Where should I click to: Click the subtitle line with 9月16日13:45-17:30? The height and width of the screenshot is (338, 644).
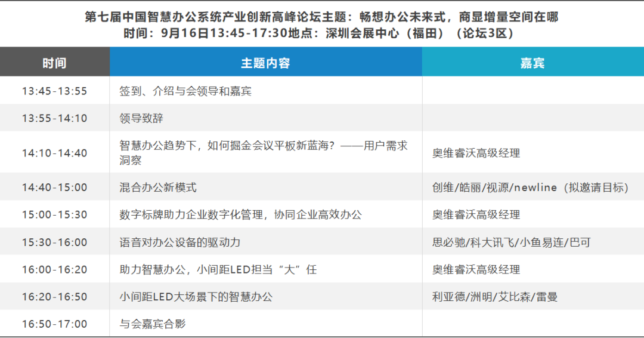[x=318, y=33]
